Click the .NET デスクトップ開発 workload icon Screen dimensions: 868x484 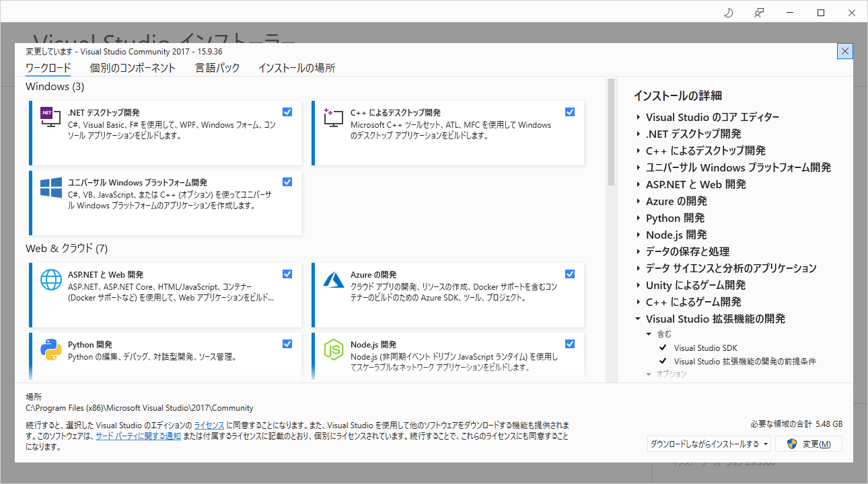pyautogui.click(x=50, y=118)
